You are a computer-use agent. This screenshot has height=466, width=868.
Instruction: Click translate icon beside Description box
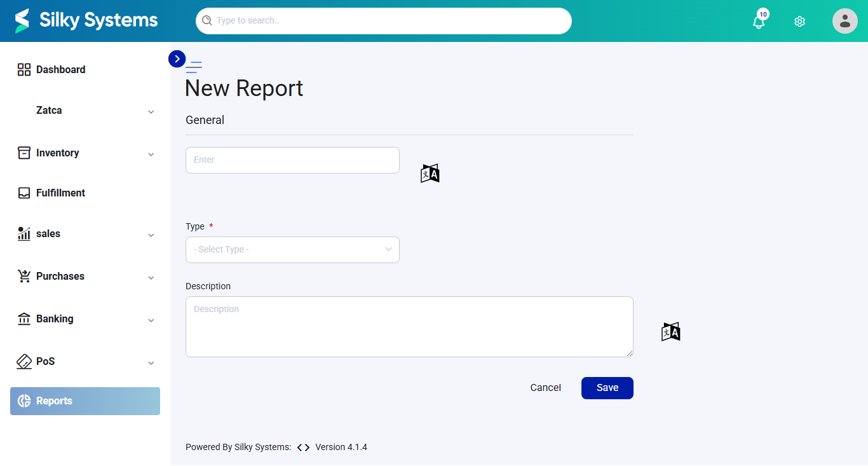pos(671,331)
